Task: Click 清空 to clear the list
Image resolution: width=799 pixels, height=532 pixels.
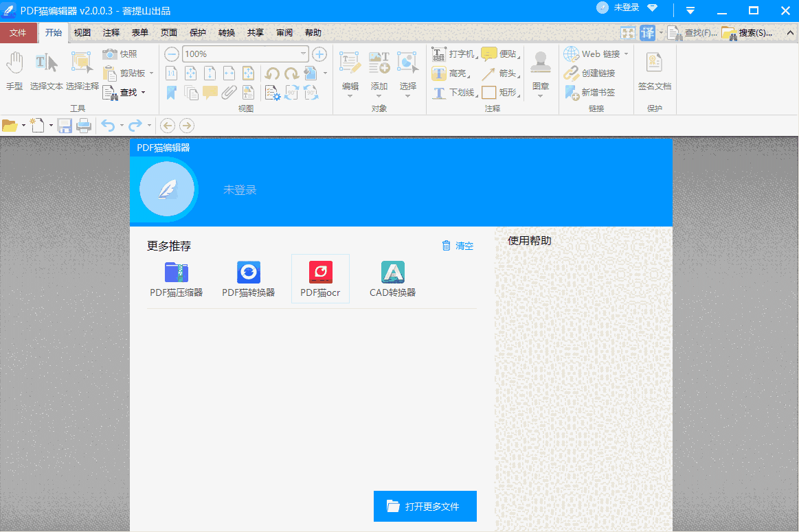Action: coord(458,246)
